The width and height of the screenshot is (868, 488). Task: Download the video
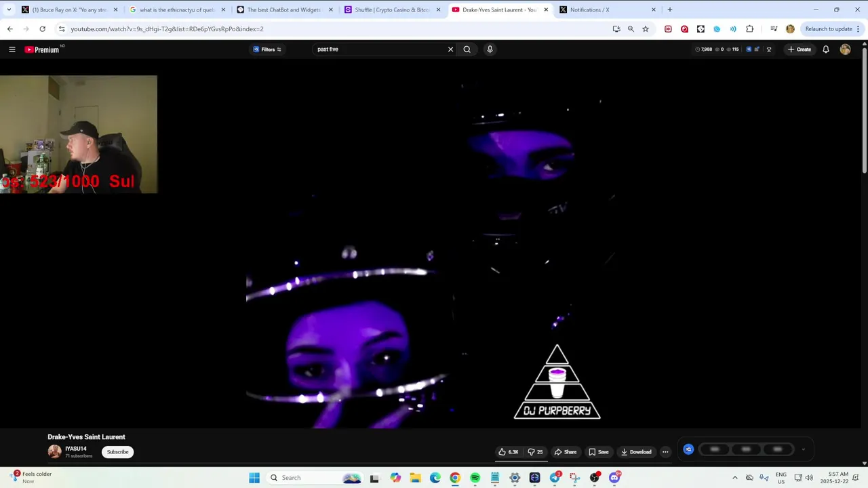636,452
